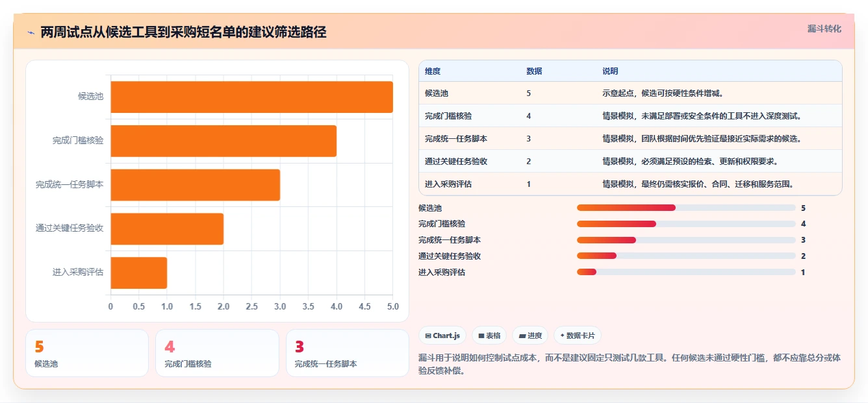Click the 通过关键任务验收 progress bar

click(686, 256)
